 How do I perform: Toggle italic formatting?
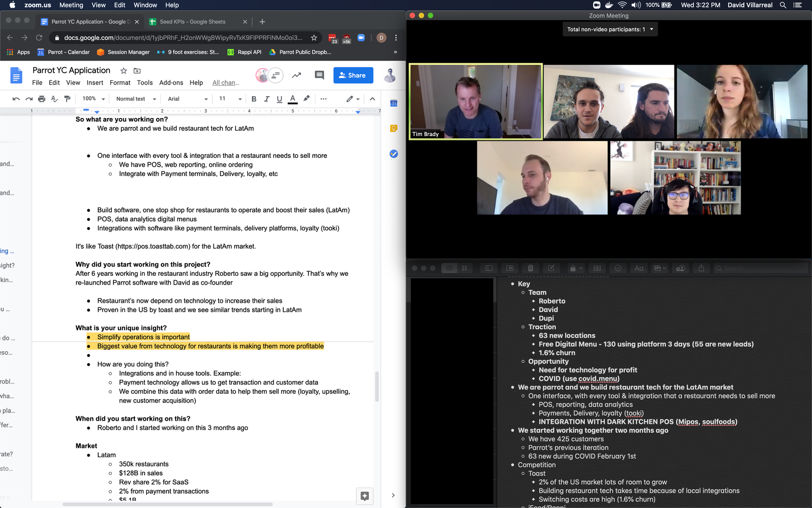[267, 99]
